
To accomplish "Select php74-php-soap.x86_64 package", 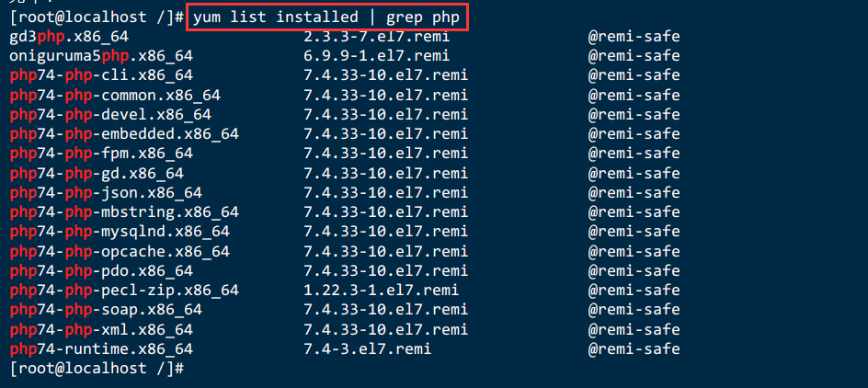I will coord(107,310).
